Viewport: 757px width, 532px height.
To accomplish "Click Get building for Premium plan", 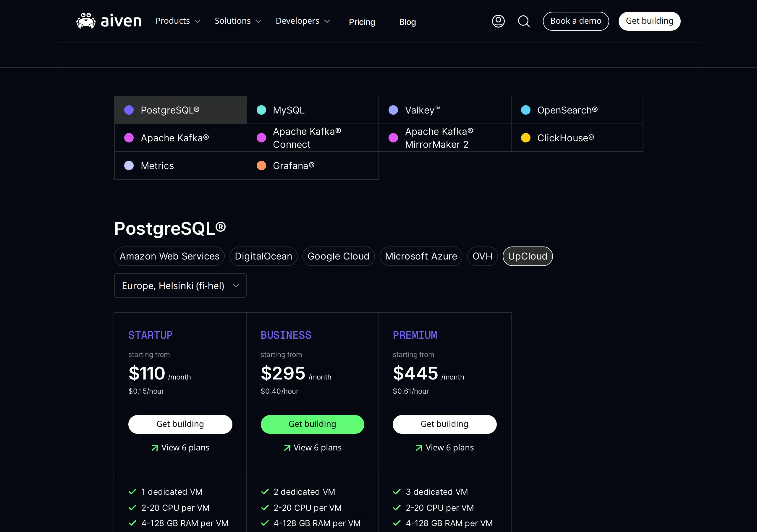I will pyautogui.click(x=444, y=424).
